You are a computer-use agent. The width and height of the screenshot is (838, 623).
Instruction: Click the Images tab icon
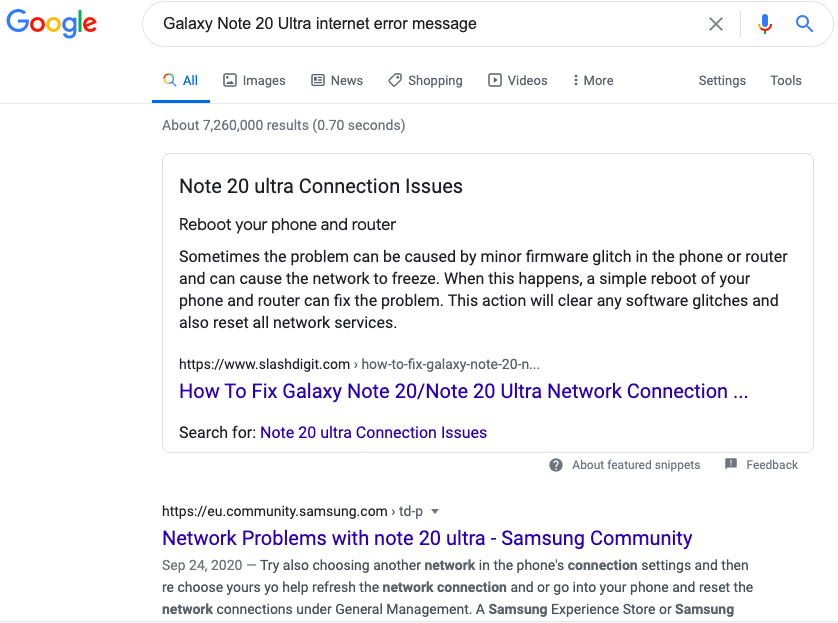(230, 80)
